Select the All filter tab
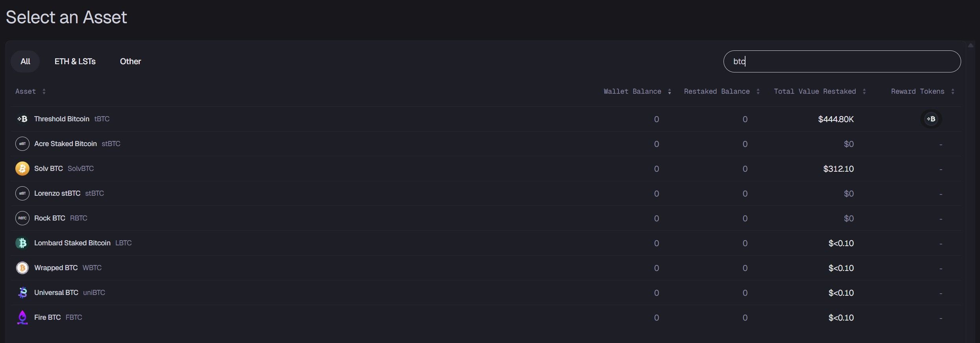The width and height of the screenshot is (980, 343). click(x=25, y=61)
